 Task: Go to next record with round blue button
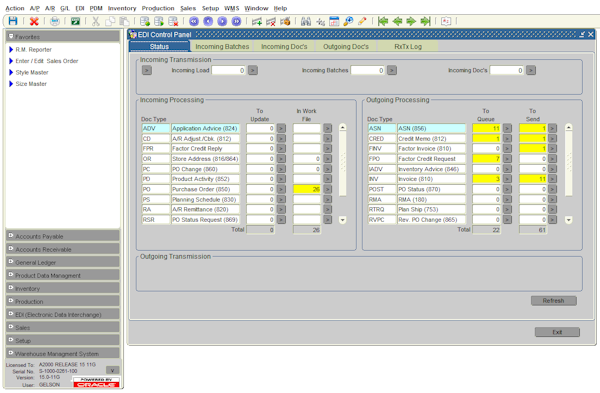tap(222, 21)
